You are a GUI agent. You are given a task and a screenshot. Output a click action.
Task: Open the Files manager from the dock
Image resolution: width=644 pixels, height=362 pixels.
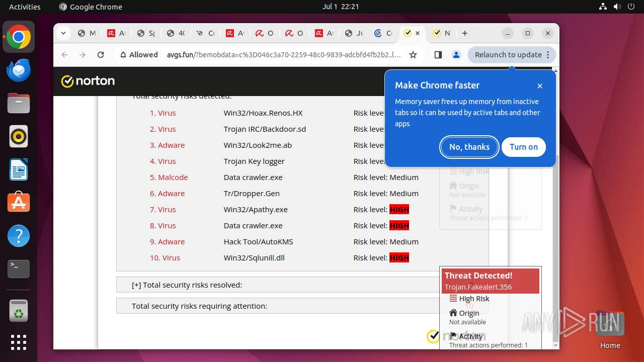(19, 104)
